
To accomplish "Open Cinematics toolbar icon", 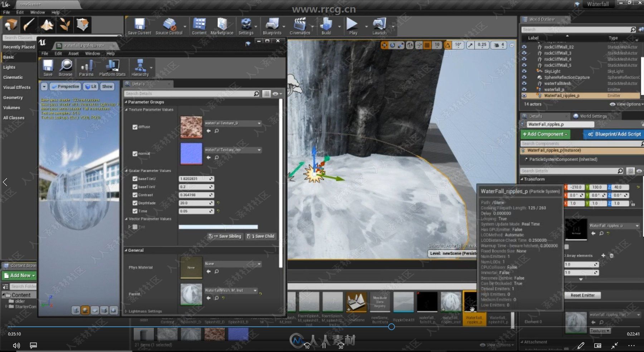I will coord(300,26).
